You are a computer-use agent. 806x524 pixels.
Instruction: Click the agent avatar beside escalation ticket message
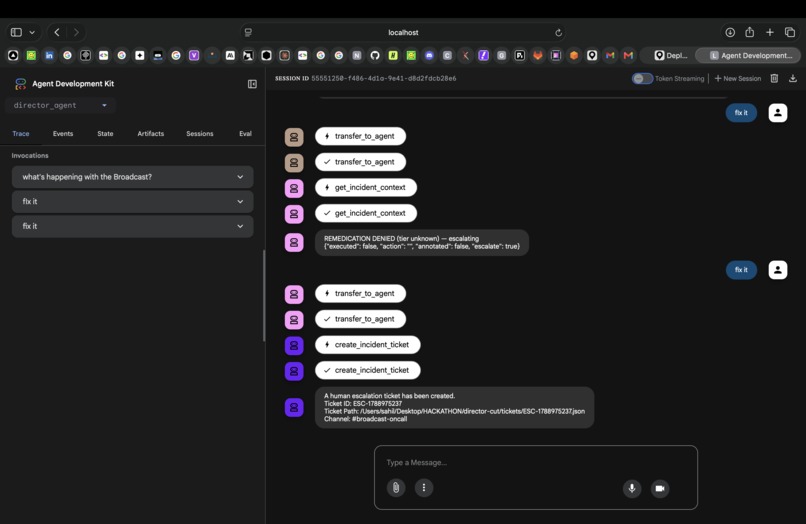[x=294, y=408]
